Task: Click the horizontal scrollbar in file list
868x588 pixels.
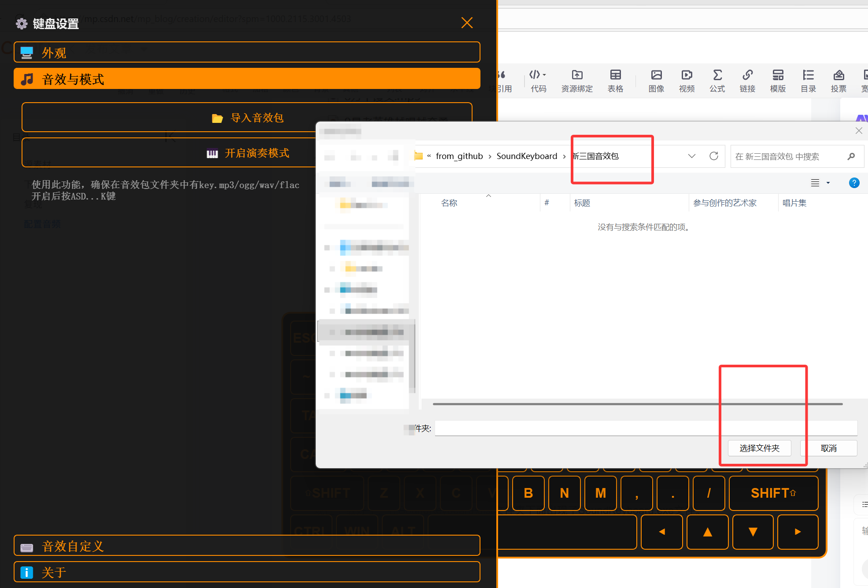Action: click(637, 404)
